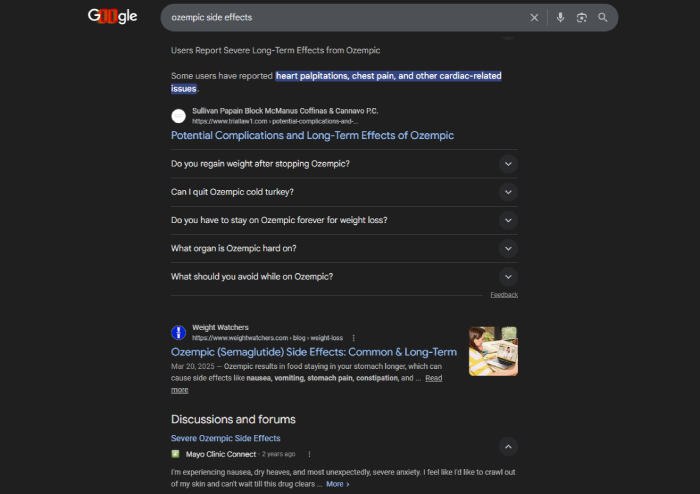This screenshot has width=700, height=494.
Task: Expand "Do you have to stay on Ozempic forever"
Action: pyautogui.click(x=508, y=220)
